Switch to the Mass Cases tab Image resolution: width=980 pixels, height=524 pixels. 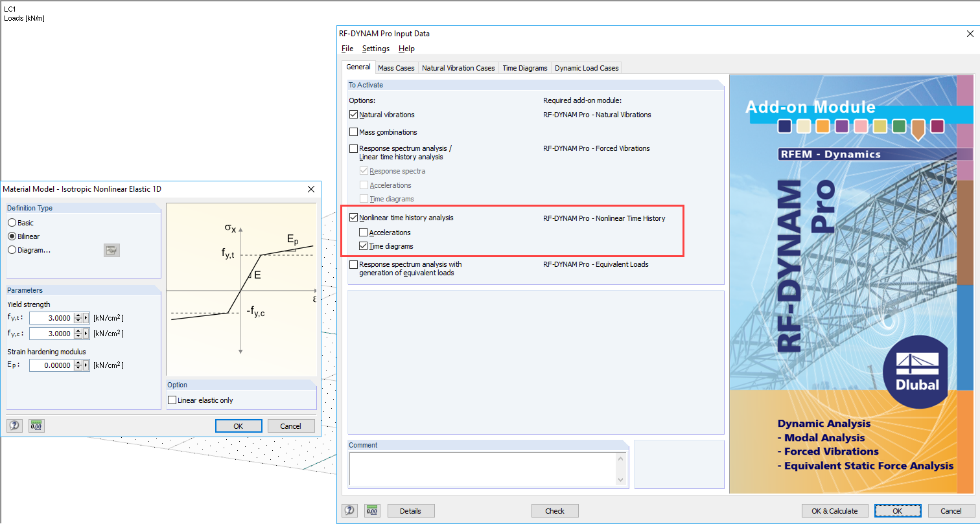396,67
